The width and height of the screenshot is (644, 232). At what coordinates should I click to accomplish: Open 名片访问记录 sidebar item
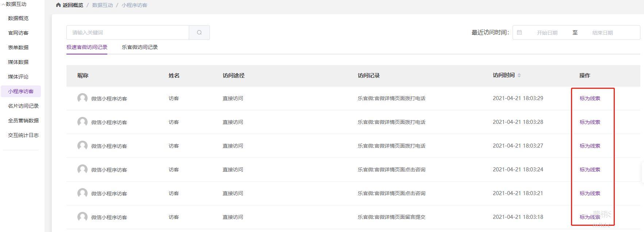pos(23,106)
